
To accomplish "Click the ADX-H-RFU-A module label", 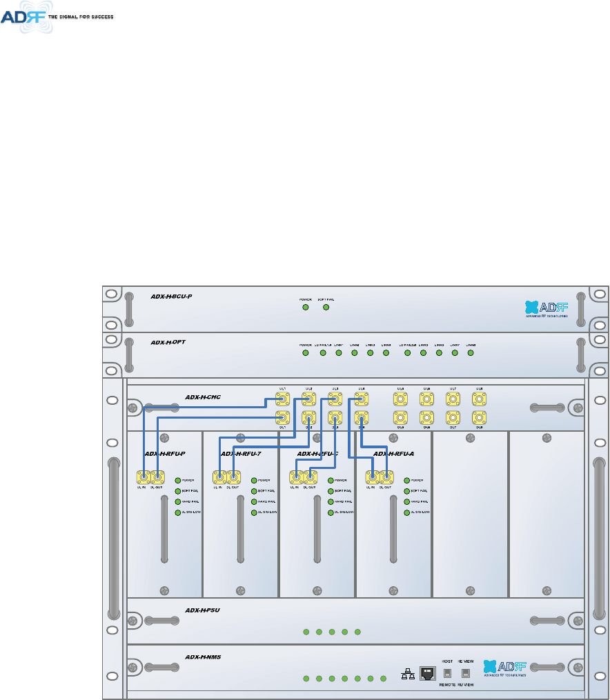I will coord(393,454).
